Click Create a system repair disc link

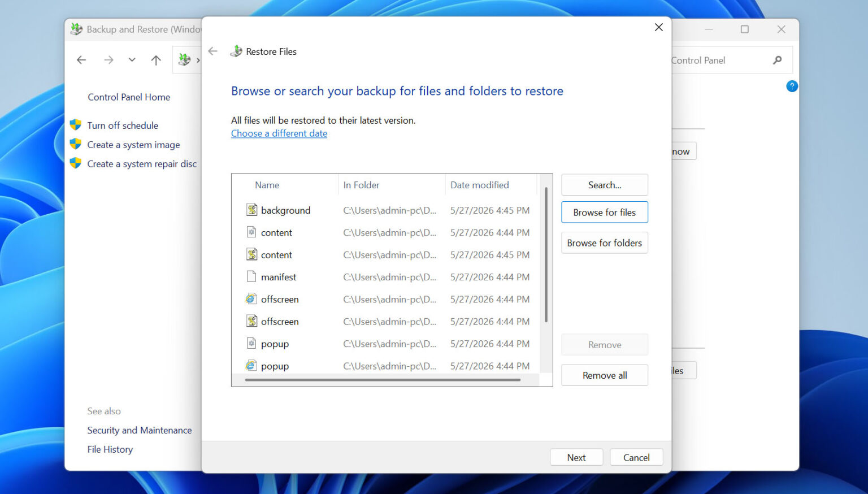142,164
